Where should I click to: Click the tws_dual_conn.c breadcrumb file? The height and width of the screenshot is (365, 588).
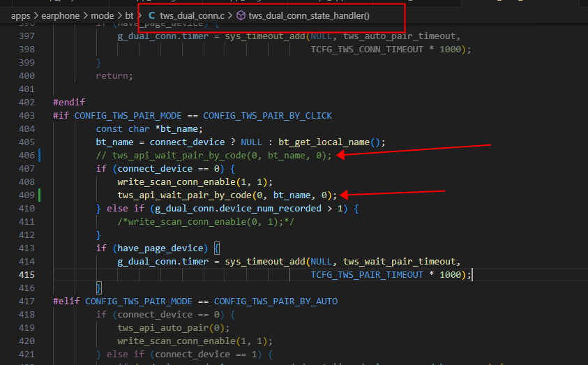click(192, 16)
